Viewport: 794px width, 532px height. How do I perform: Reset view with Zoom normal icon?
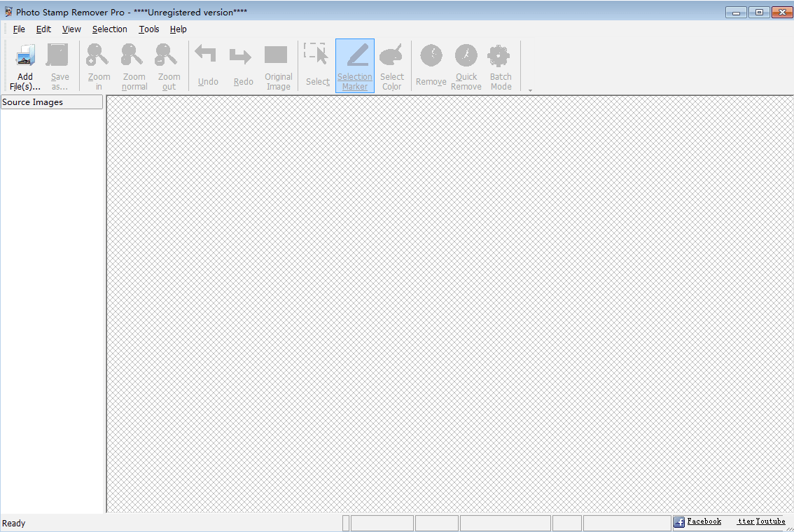click(134, 66)
